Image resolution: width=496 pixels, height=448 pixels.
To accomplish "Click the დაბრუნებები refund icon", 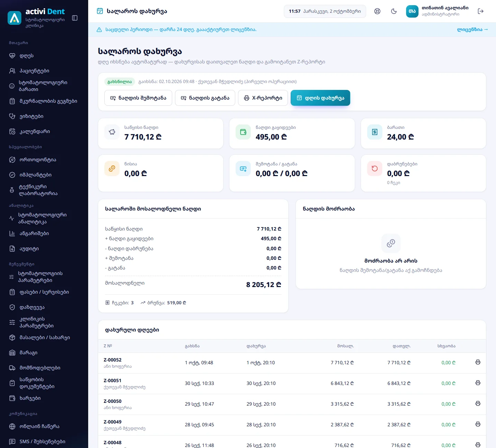I will tap(375, 169).
